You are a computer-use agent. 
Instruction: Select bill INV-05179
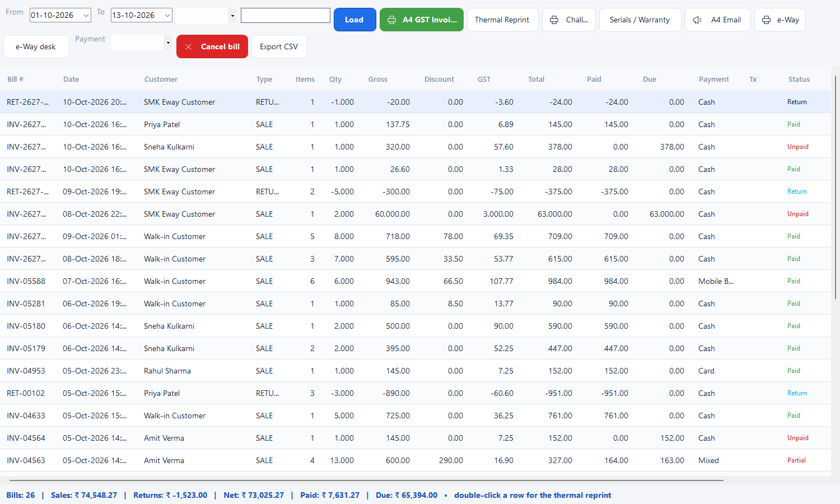pyautogui.click(x=415, y=348)
